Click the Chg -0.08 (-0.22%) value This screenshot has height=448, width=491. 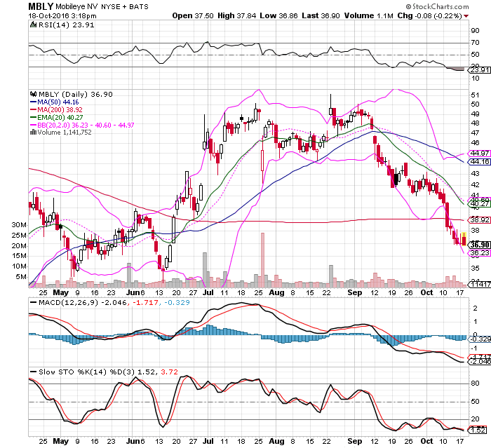click(429, 15)
